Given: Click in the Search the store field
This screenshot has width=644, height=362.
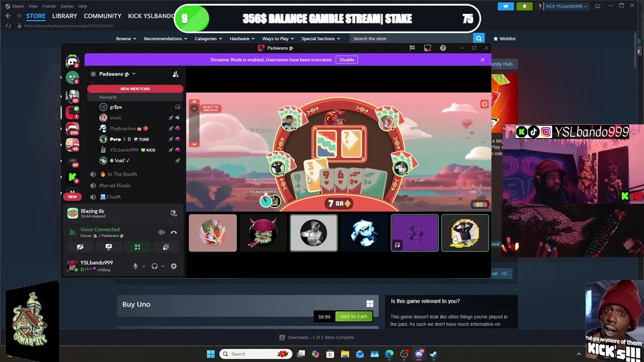Looking at the screenshot, I should click(412, 39).
